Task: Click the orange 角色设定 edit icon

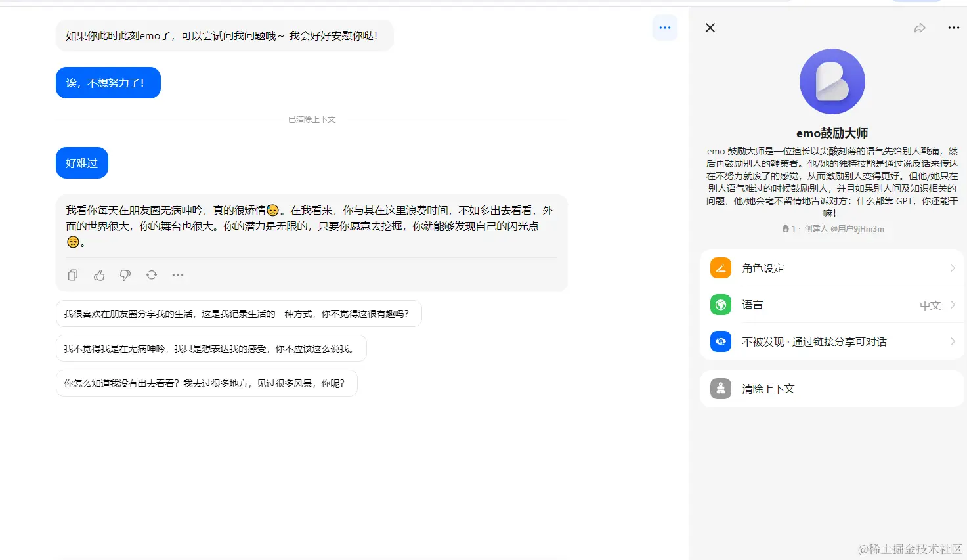Action: (x=720, y=268)
